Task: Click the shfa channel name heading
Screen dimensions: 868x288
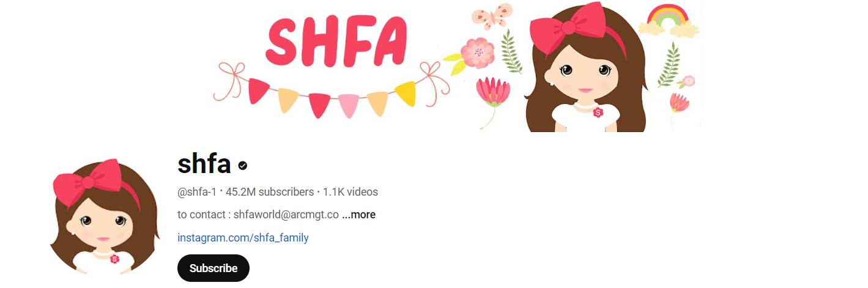Action: 204,164
